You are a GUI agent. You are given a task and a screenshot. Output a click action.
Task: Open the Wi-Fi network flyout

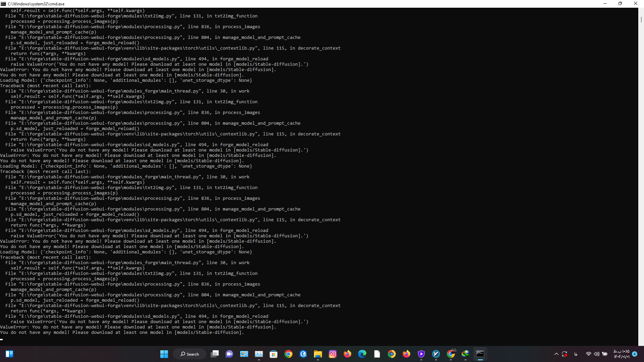click(x=588, y=354)
